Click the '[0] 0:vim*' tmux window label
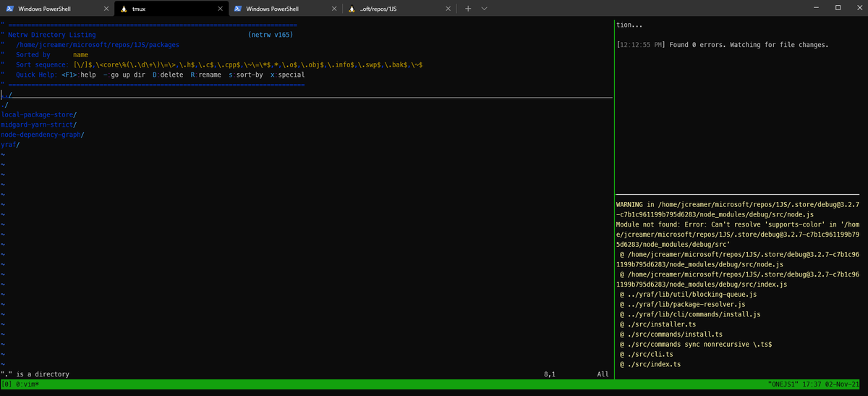 pos(22,384)
